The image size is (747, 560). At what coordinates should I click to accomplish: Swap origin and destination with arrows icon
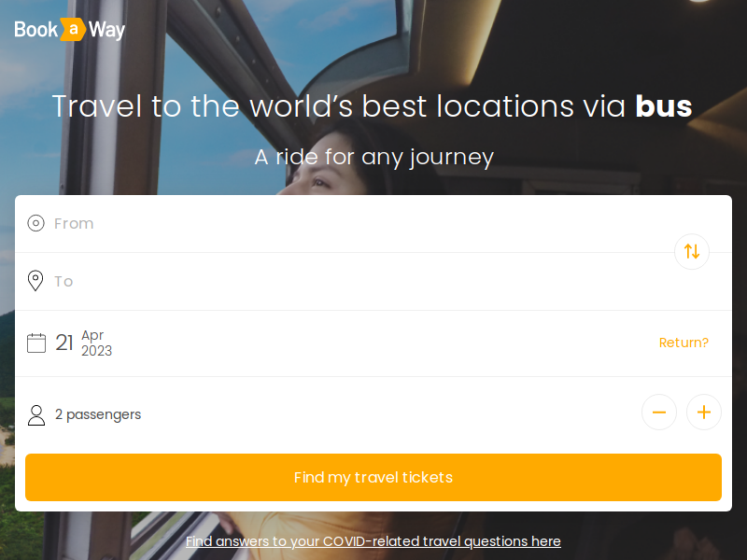[x=692, y=251]
